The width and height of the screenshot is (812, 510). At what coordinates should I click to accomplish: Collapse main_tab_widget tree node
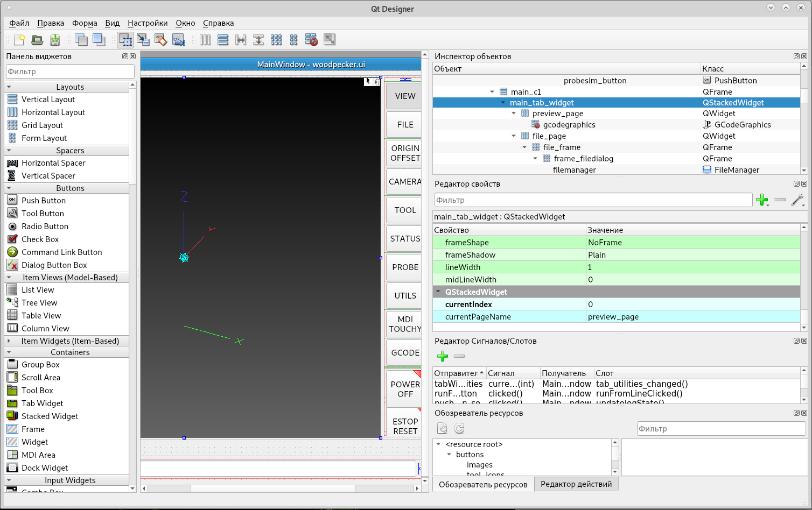point(503,103)
